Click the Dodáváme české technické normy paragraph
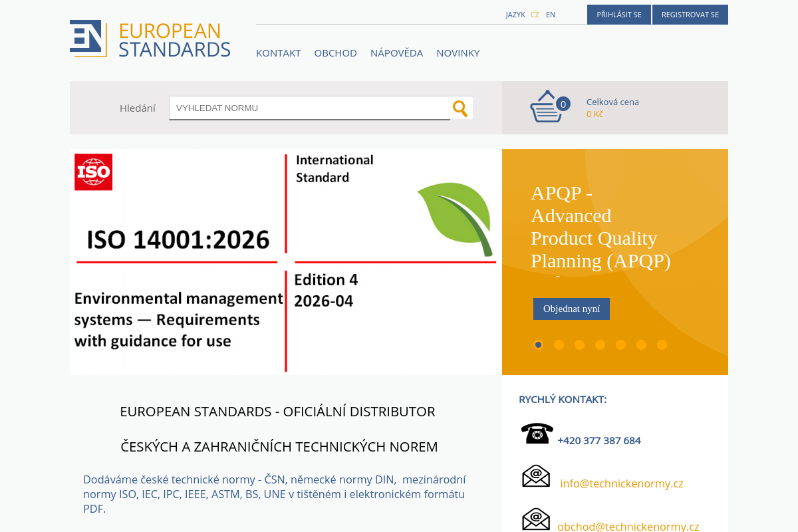The width and height of the screenshot is (798, 532). pyautogui.click(x=275, y=494)
